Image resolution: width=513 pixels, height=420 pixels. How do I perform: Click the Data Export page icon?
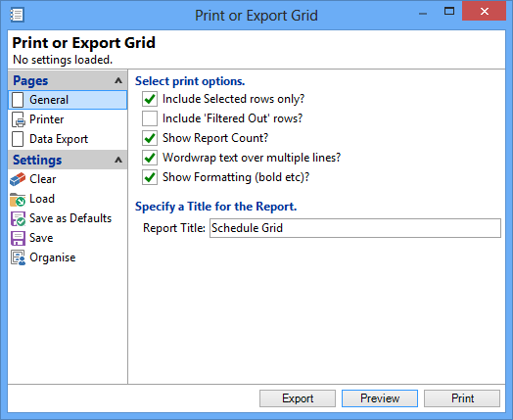pos(18,139)
